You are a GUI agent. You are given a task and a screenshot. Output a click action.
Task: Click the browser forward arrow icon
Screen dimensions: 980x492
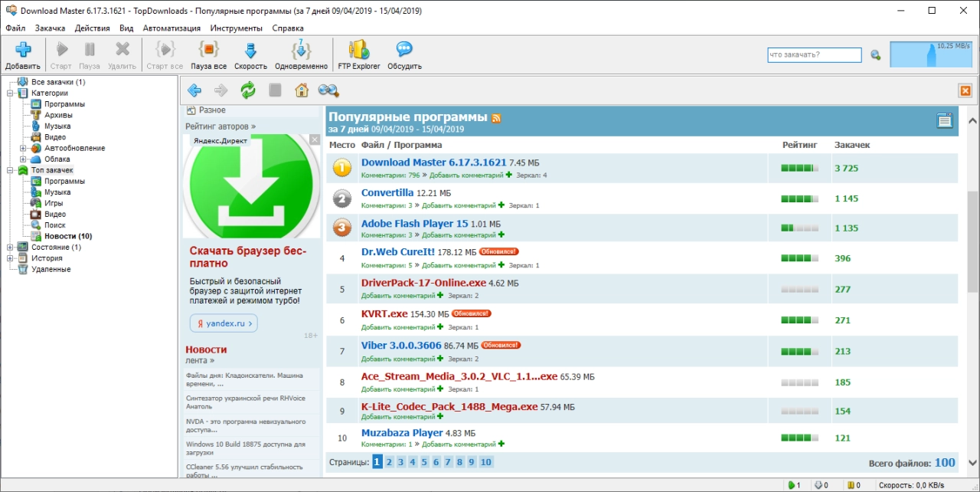click(x=221, y=90)
